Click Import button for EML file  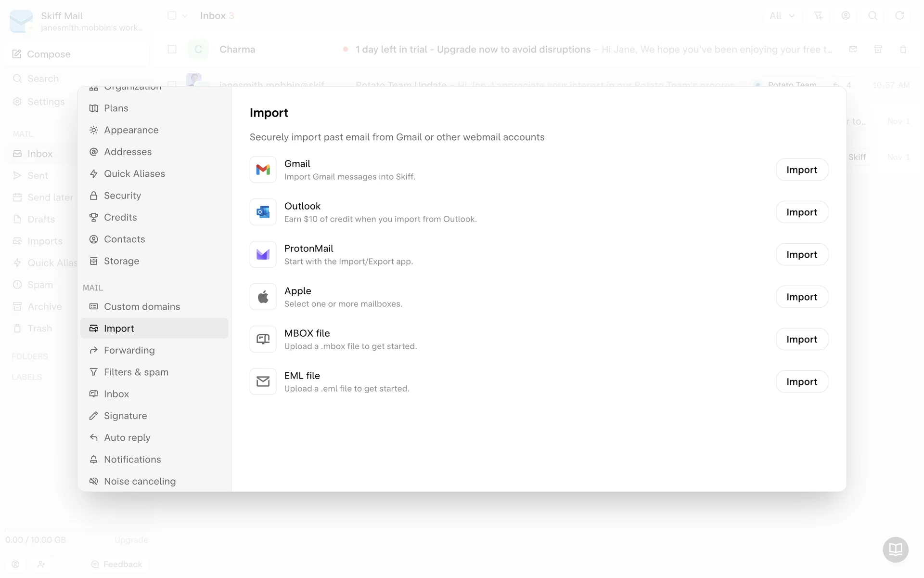801,381
